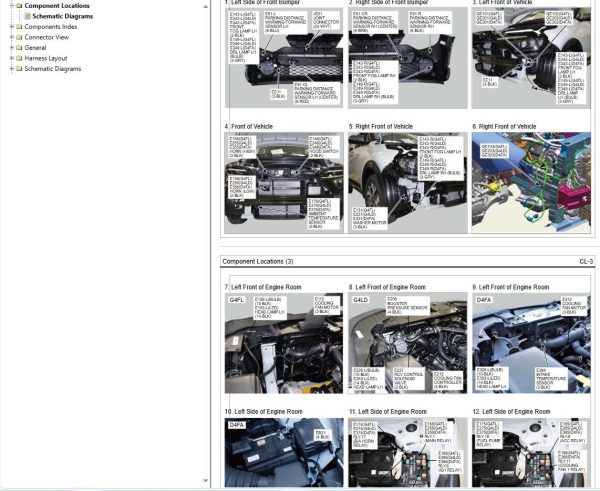Click the Components Index folder icon

[19, 27]
